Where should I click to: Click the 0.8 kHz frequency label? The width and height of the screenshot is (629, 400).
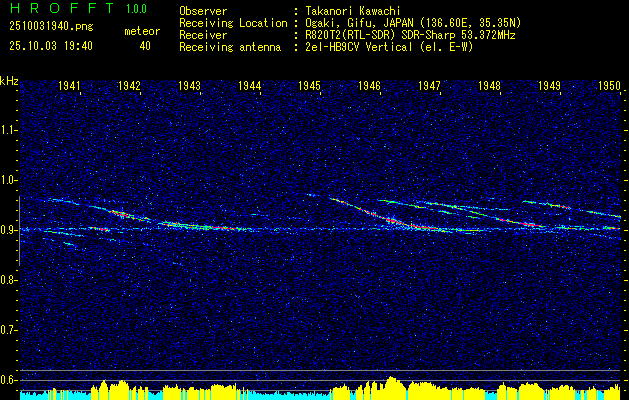click(x=8, y=280)
